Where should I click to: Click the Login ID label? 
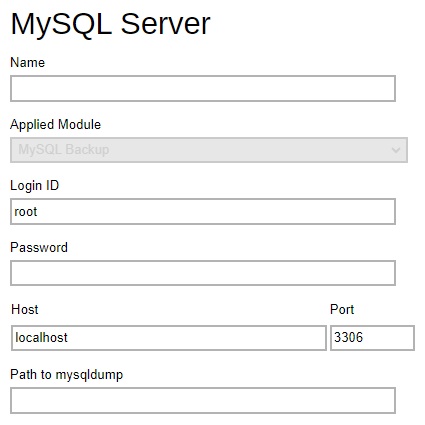34,186
